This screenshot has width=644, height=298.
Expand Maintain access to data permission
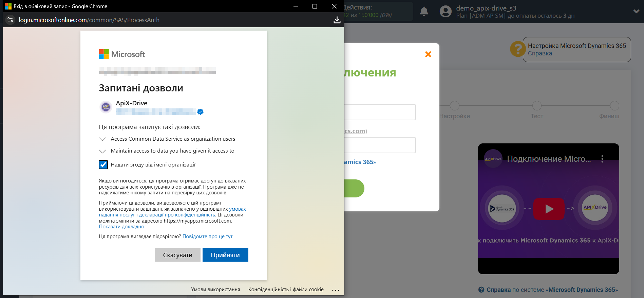tap(102, 151)
